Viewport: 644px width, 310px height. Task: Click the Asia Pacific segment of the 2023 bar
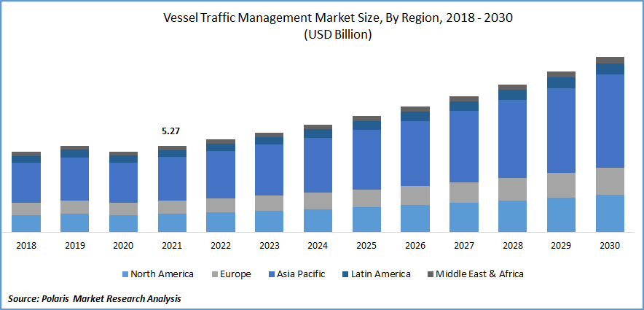[x=270, y=170]
